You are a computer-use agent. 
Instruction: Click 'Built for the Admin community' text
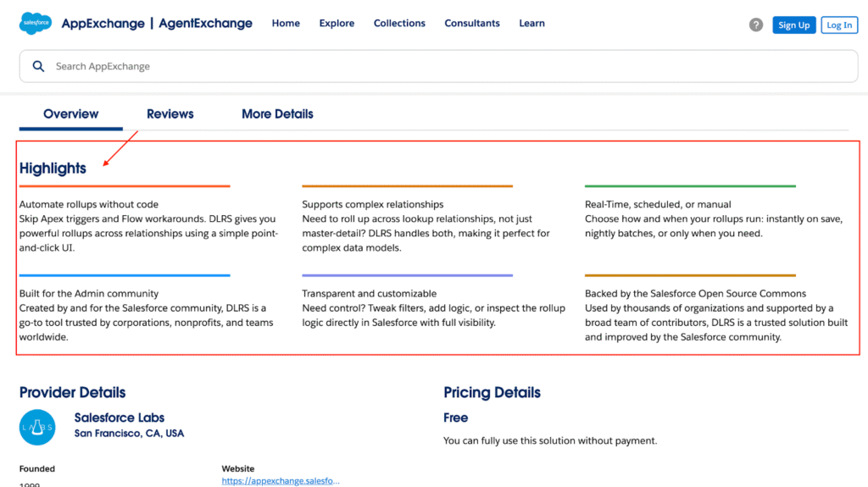click(x=88, y=293)
